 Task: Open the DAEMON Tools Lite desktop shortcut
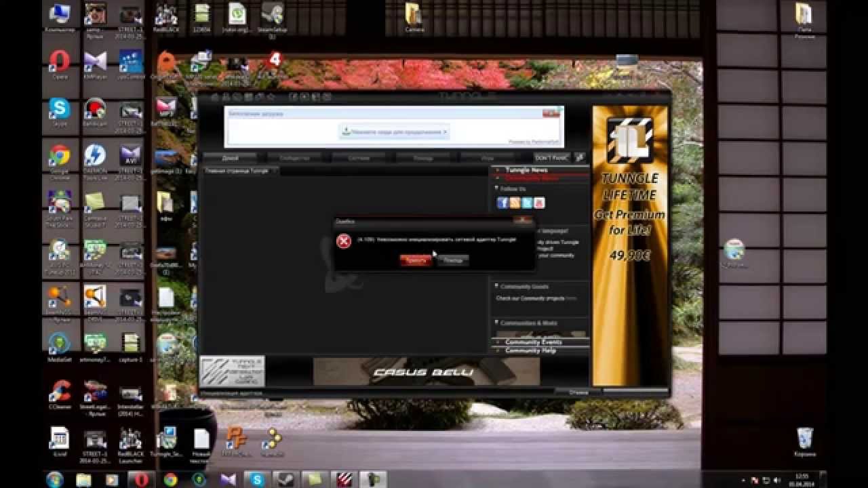[95, 161]
